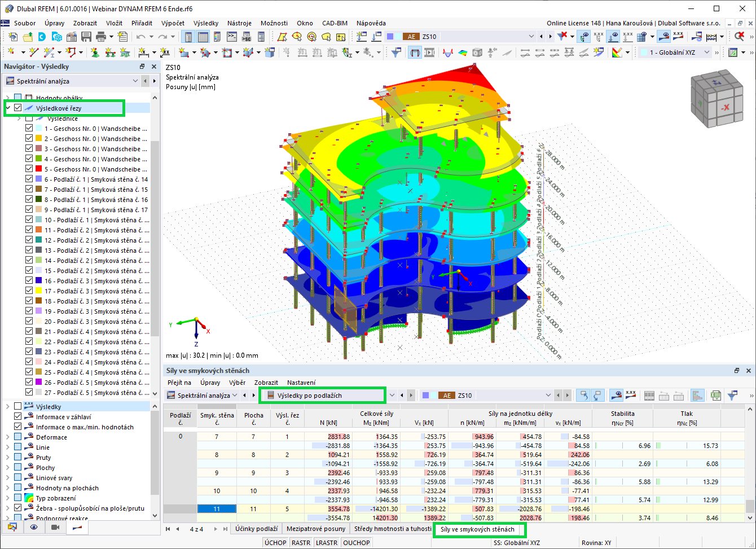Toggle the OUCHOP object snap button

pos(357,543)
